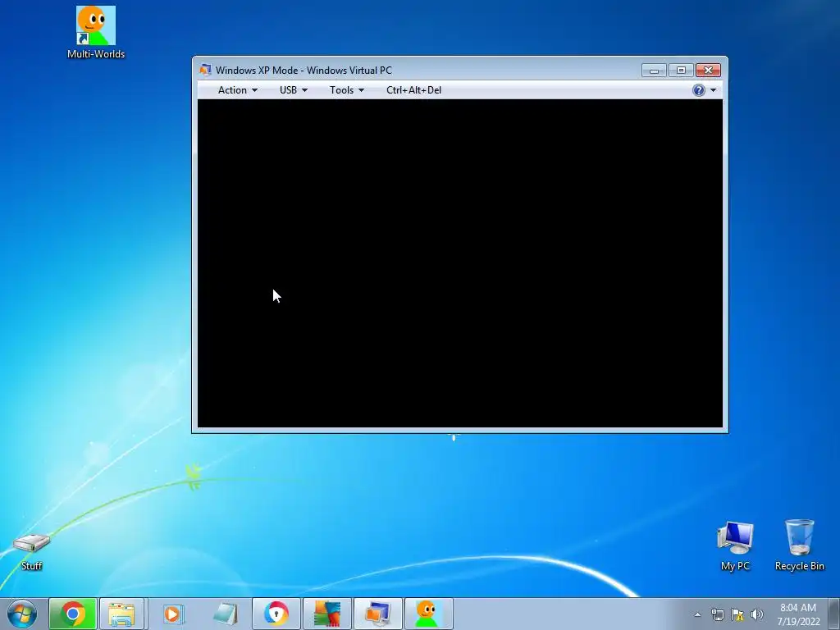
Task: Minimize the Windows XP Mode window
Action: (x=654, y=71)
